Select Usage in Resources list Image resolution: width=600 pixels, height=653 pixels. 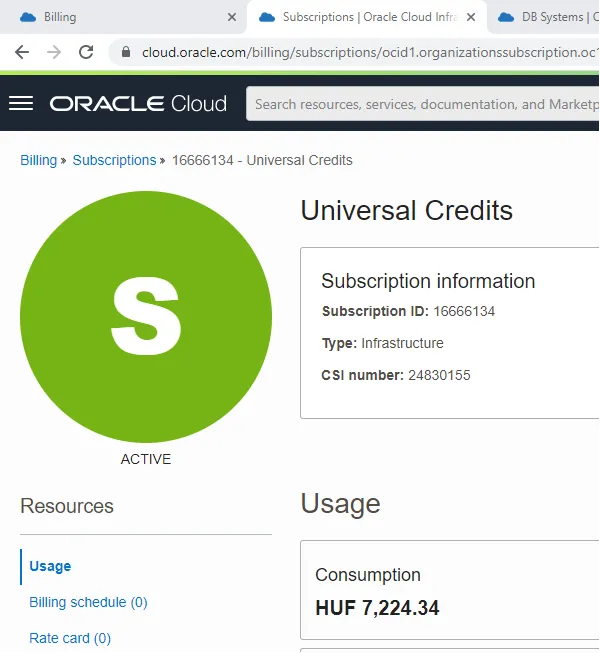pos(50,566)
